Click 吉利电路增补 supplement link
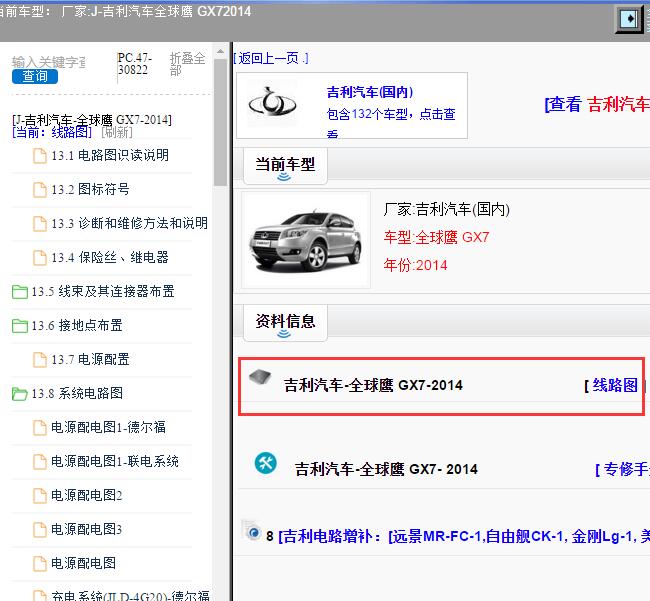Screen dimensions: 650x601 pos(464,536)
